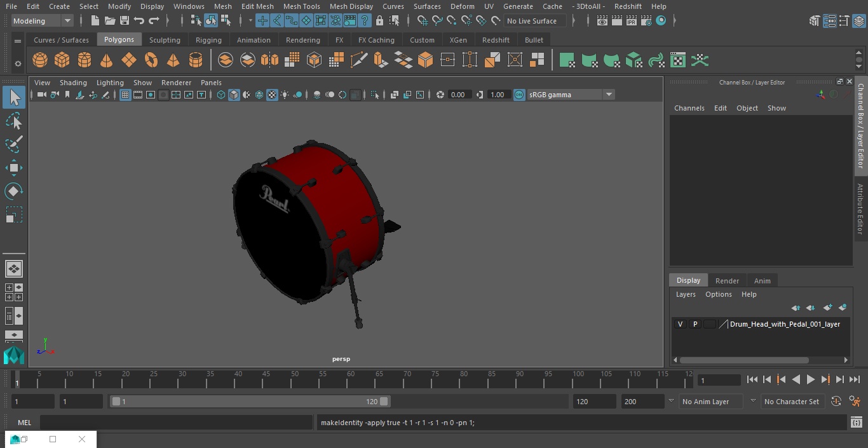Expand the shelf tab options menu

click(18, 41)
